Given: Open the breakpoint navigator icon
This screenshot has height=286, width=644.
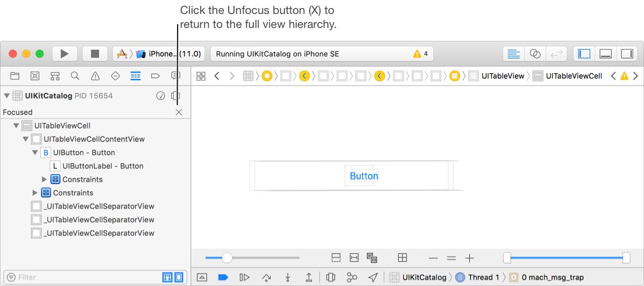Looking at the screenshot, I should [x=156, y=76].
